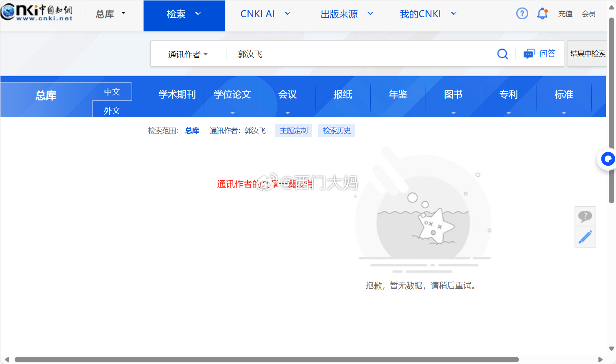Switch to the 专利 tab
The width and height of the screenshot is (616, 364).
pos(508,95)
